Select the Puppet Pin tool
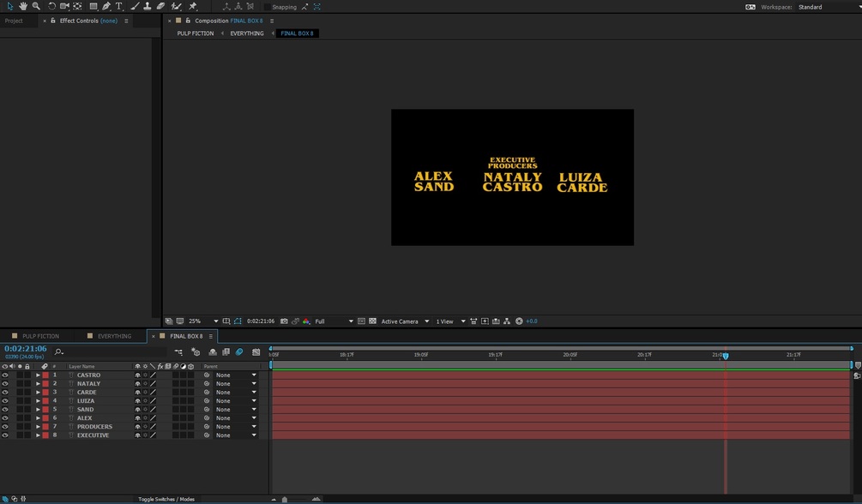The height and width of the screenshot is (504, 862). pos(192,7)
